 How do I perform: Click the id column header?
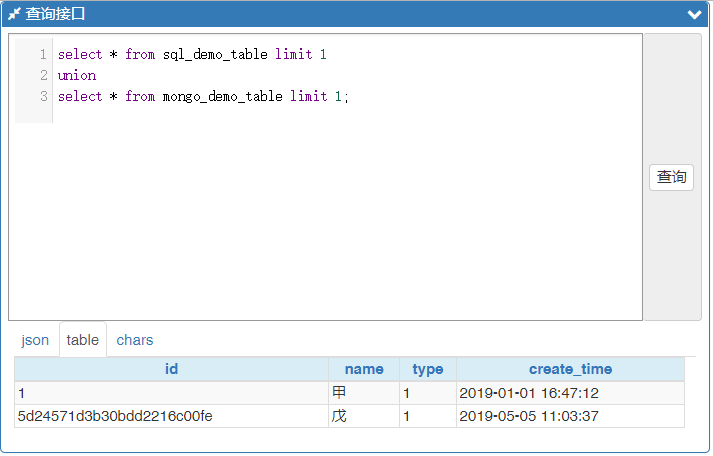point(171,369)
